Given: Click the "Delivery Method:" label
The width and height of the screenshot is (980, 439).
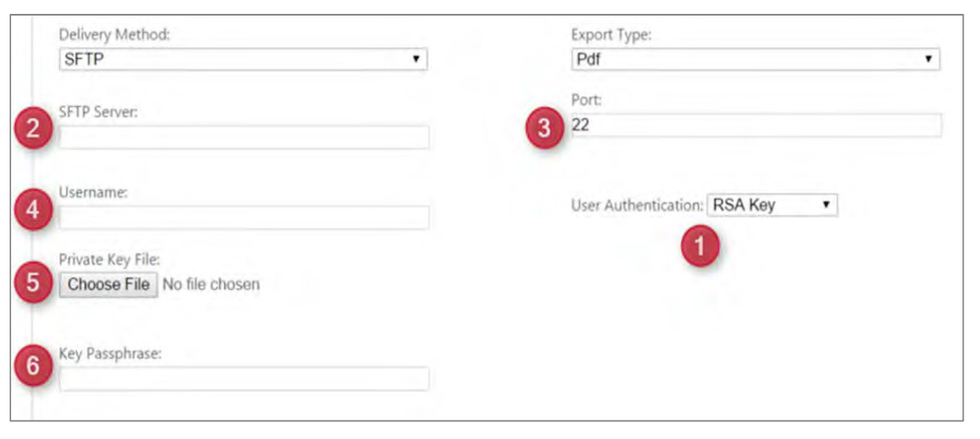Looking at the screenshot, I should pyautogui.click(x=115, y=34).
